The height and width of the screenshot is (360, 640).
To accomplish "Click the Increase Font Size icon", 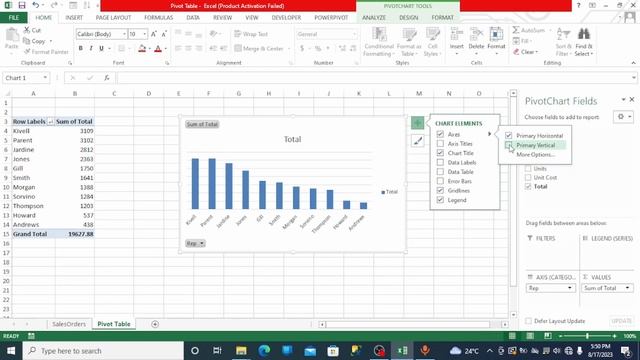I will tap(153, 34).
